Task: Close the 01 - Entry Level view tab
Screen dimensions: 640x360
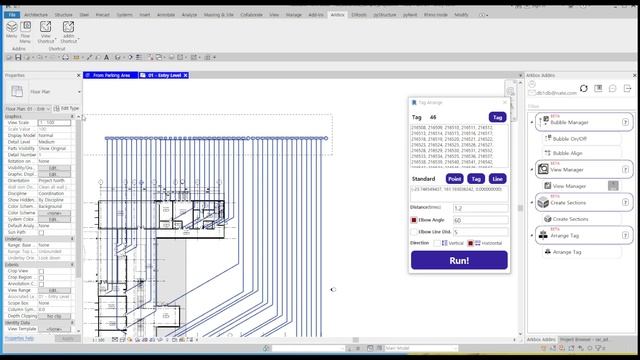Action: tap(185, 76)
